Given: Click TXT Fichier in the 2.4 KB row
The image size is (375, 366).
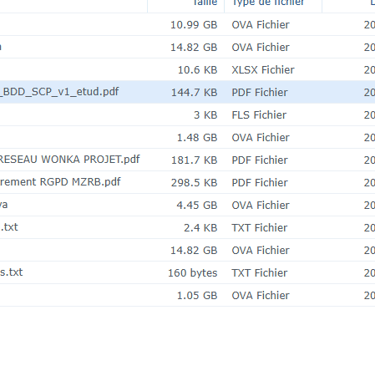Looking at the screenshot, I should [259, 228].
